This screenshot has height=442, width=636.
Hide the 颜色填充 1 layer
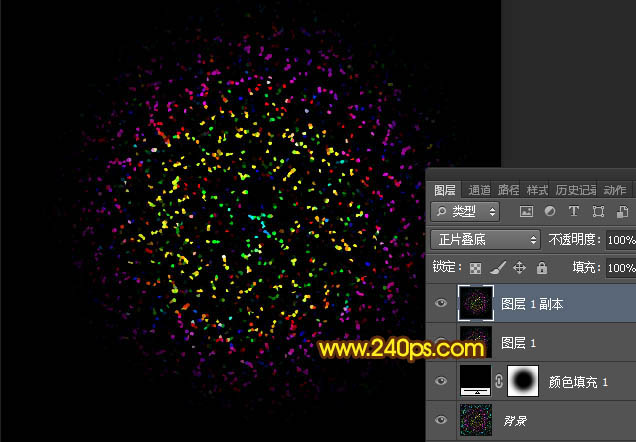[441, 381]
